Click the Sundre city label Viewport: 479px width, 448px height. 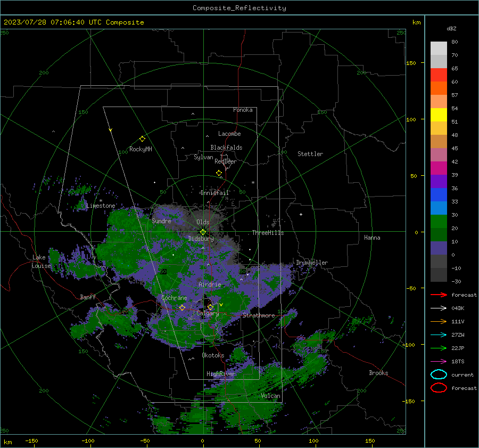coord(161,221)
